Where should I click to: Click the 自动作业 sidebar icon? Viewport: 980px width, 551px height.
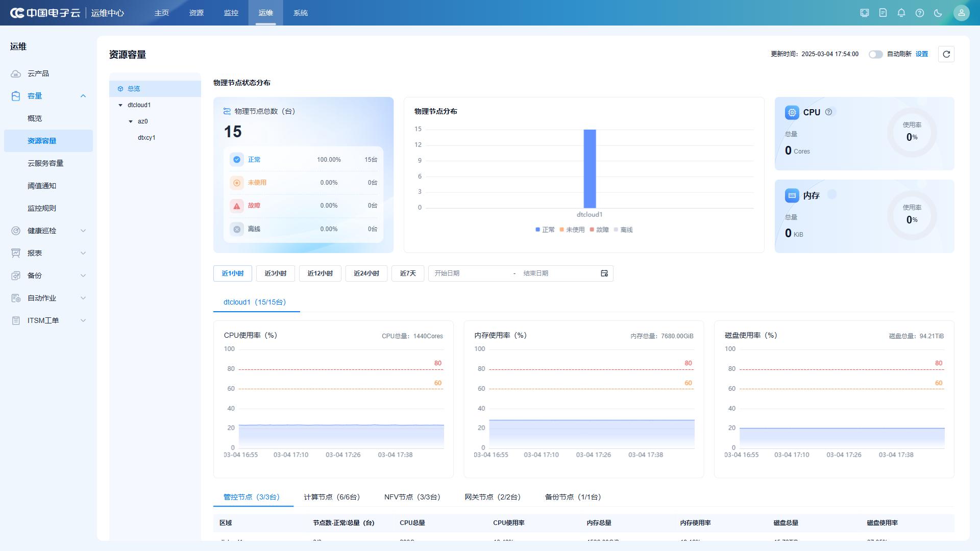(16, 298)
